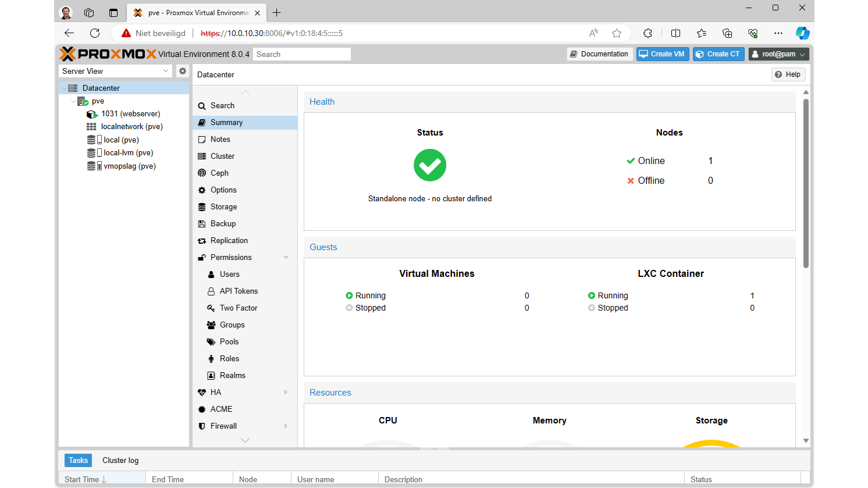
Task: Open the Ceph menu item
Action: point(244,173)
